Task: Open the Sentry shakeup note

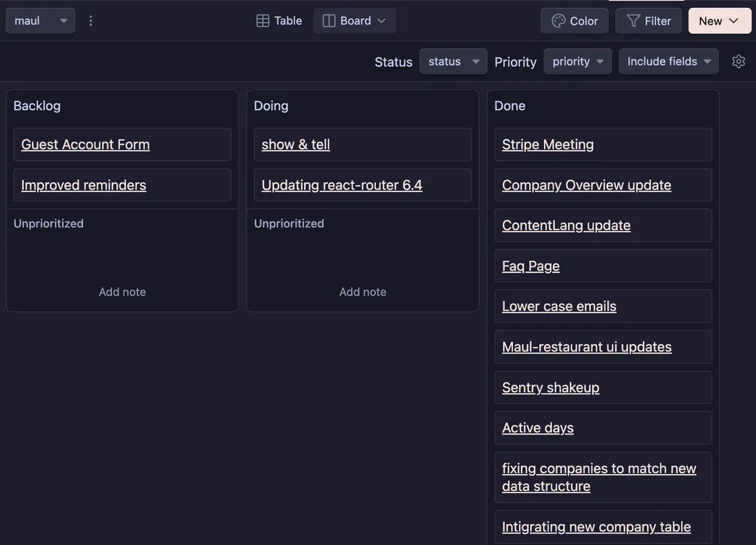Action: pyautogui.click(x=551, y=388)
